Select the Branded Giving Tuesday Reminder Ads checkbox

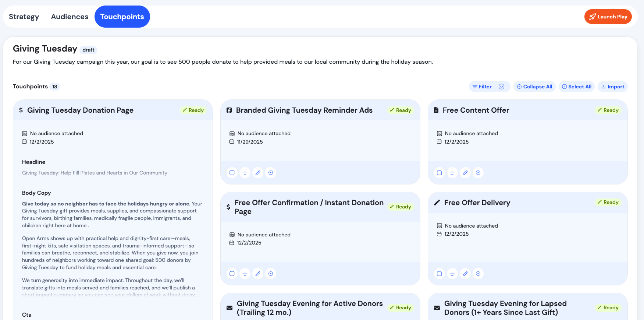[x=232, y=173]
